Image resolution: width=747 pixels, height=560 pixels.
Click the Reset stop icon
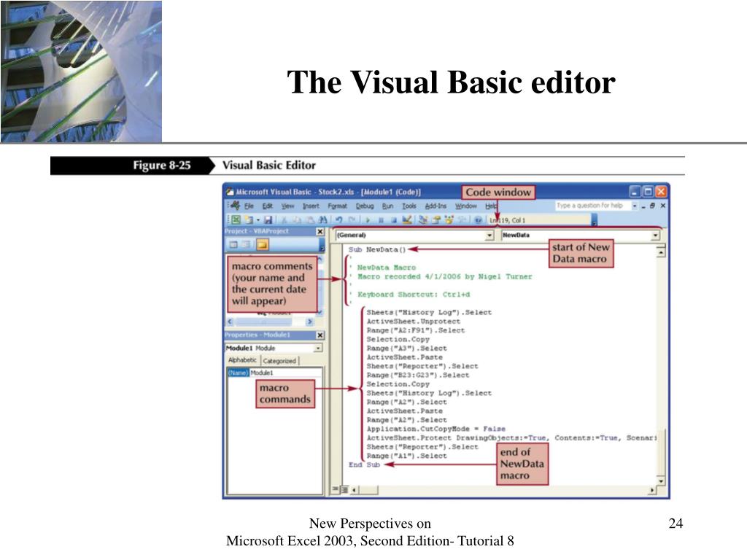tap(393, 220)
